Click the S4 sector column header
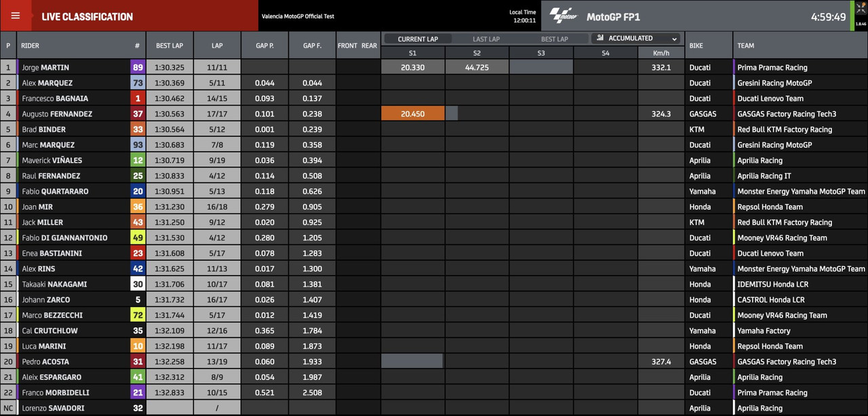 tap(606, 52)
